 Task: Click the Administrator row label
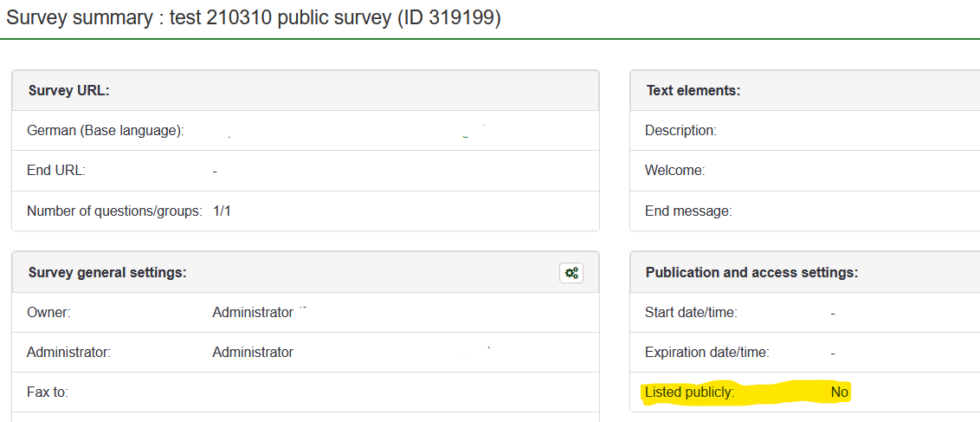tap(68, 352)
